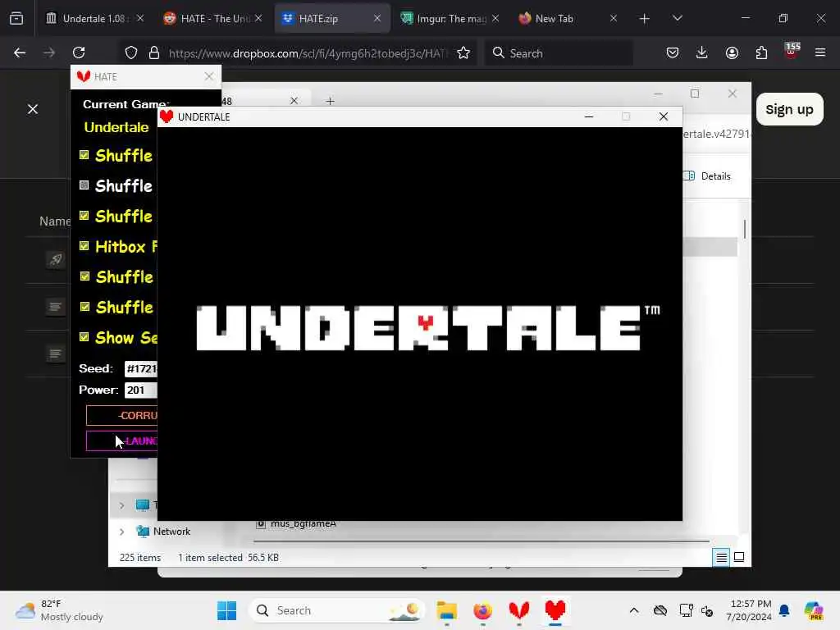This screenshot has width=840, height=630.
Task: Click the Dropbox URL address bar
Action: [308, 53]
